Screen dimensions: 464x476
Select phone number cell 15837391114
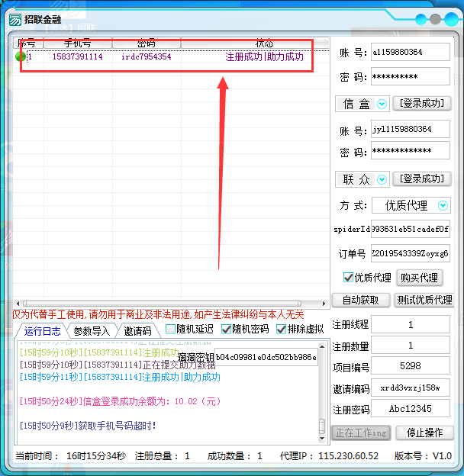(77, 56)
